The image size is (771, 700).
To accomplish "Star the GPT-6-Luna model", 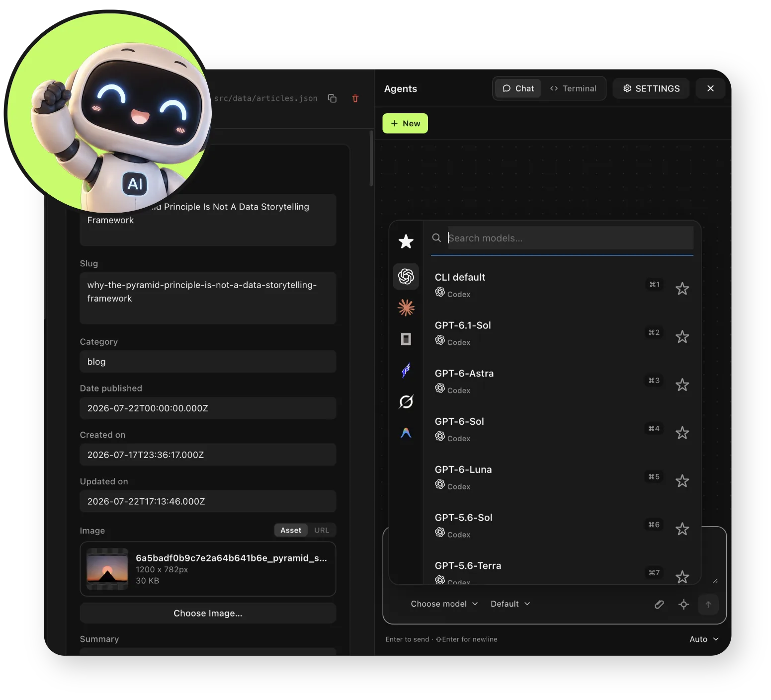I will click(x=683, y=481).
